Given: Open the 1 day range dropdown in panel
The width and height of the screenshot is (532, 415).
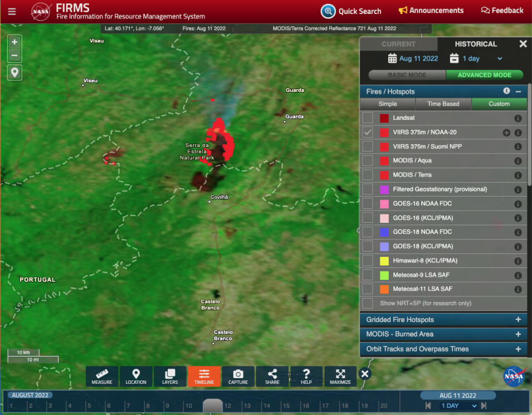Looking at the screenshot, I should point(482,58).
